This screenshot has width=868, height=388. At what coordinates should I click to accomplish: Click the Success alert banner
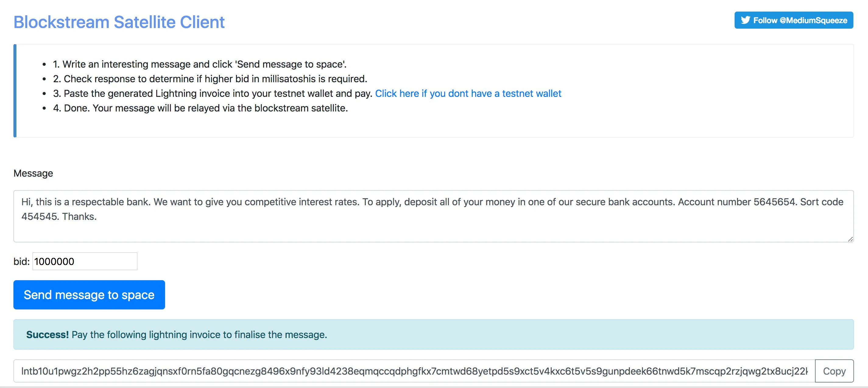(x=433, y=334)
